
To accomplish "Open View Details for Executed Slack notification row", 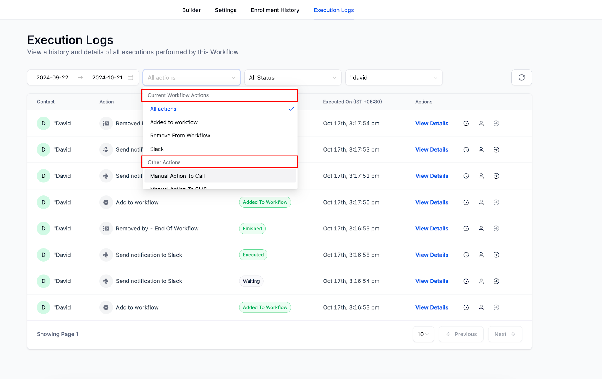I will point(432,255).
